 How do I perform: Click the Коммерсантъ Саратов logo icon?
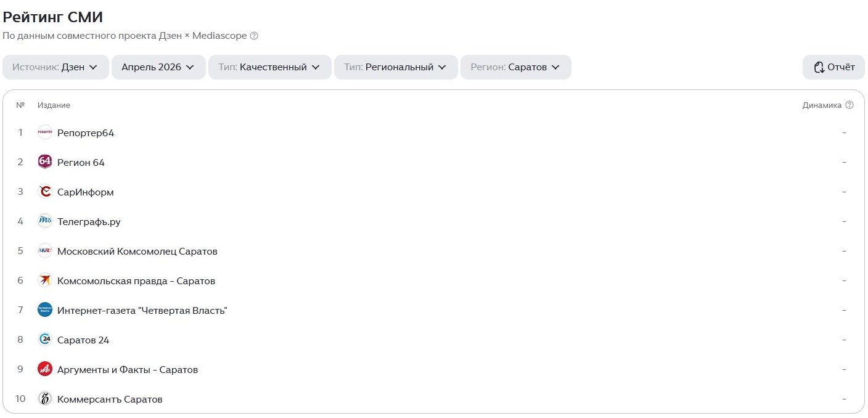click(x=45, y=399)
